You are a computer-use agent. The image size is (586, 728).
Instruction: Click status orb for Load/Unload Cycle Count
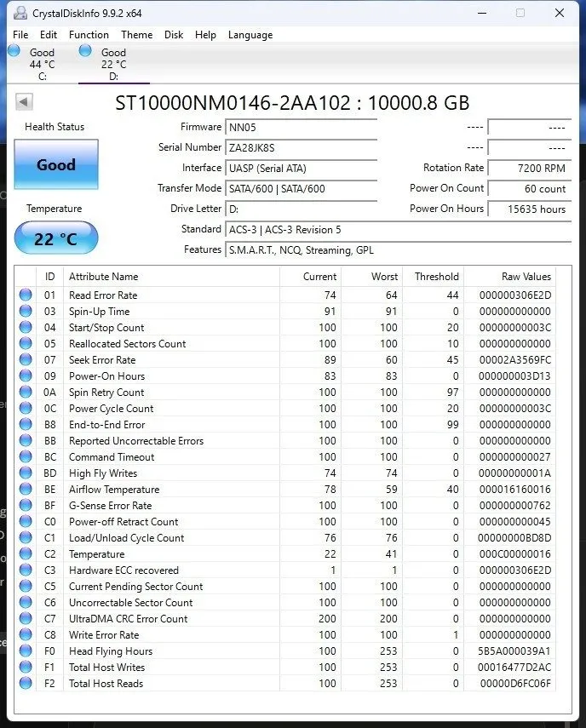coord(26,537)
